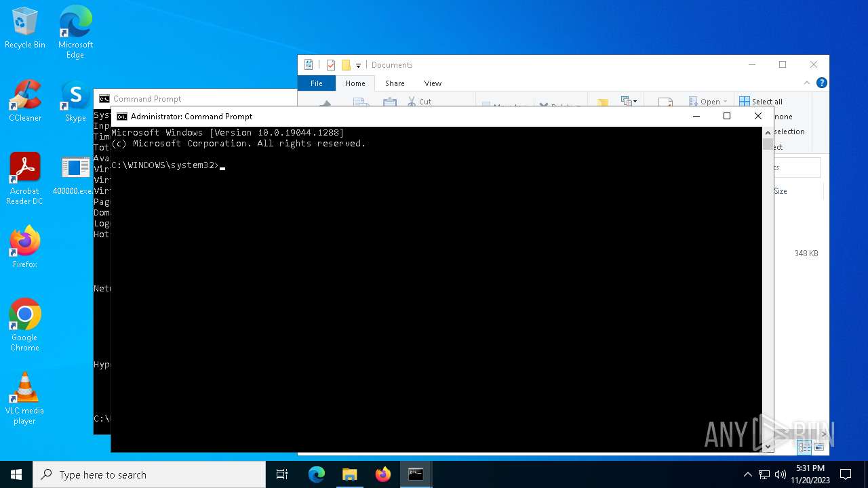868x488 pixels.
Task: Open the network status tray icon
Action: (x=764, y=474)
